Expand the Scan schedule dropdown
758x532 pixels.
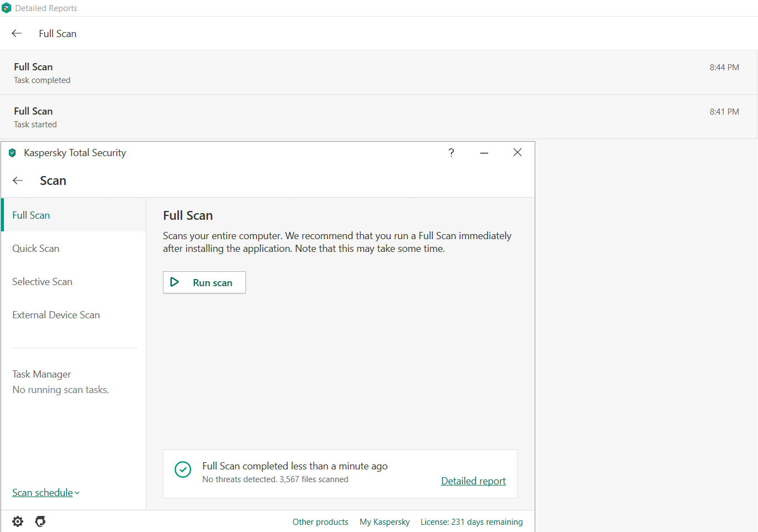45,493
